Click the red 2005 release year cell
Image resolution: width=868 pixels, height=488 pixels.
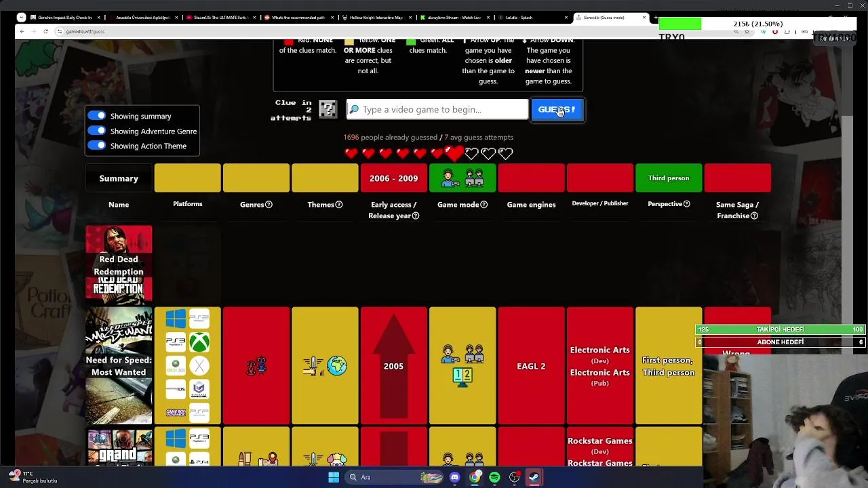coord(393,366)
